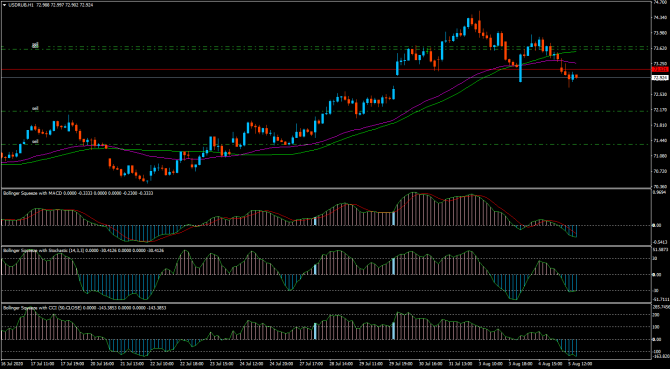Click the sell label near the 71.440 line

point(35,141)
